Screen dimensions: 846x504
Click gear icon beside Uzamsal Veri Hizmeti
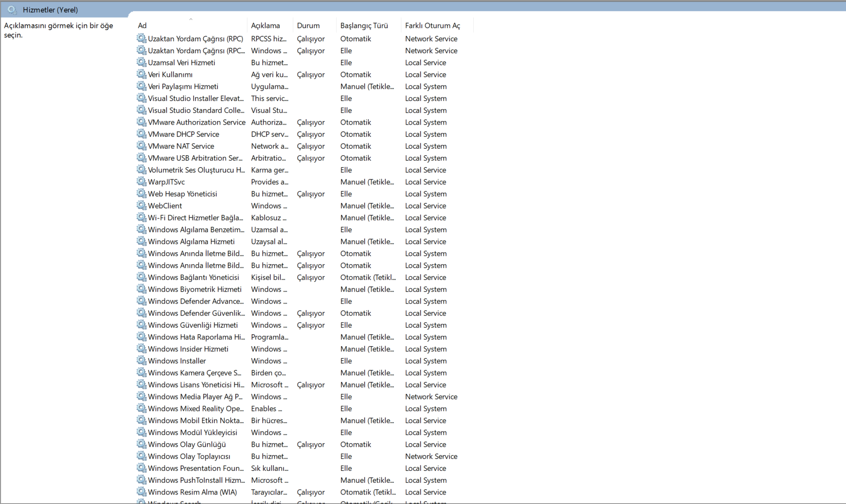tap(141, 62)
